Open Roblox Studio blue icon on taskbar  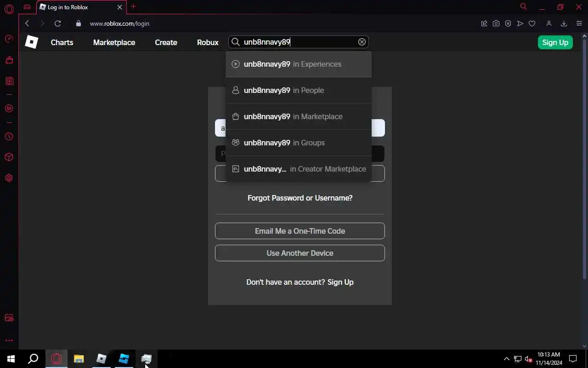124,359
